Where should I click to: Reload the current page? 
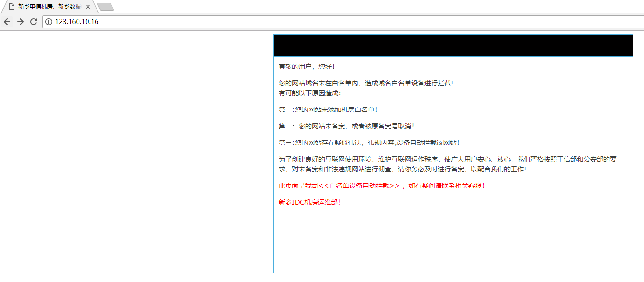(x=34, y=22)
